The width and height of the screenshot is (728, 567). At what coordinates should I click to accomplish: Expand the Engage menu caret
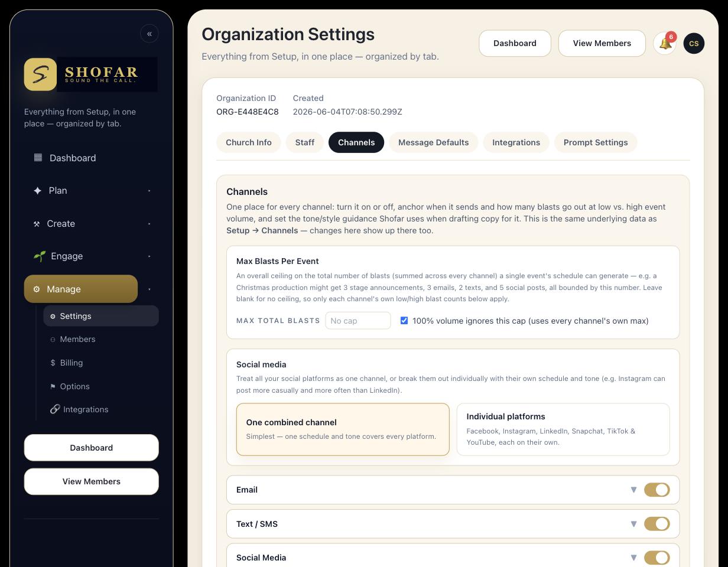click(x=149, y=256)
